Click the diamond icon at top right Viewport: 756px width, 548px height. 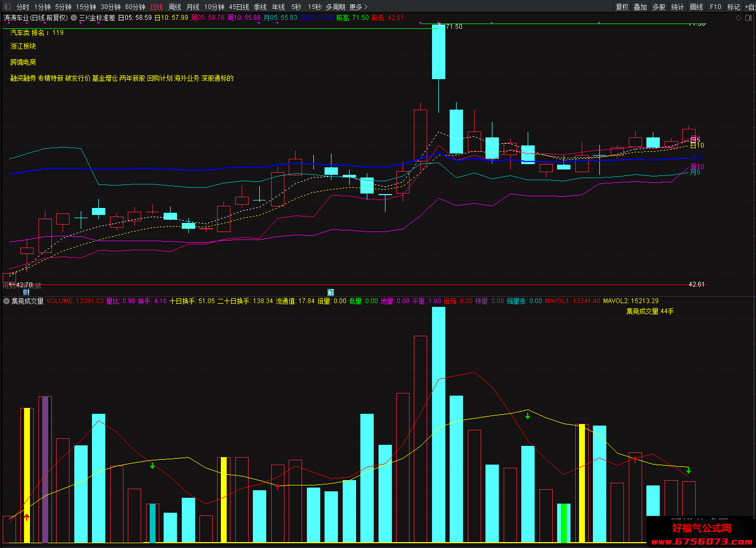coord(739,18)
